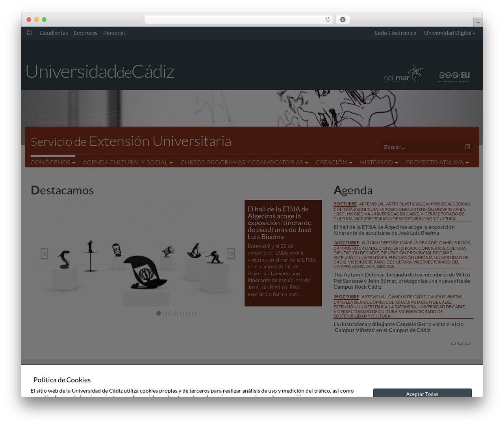Viewport: 504px width, 427px height.
Task: Select third agenda page indicator
Action: (467, 344)
